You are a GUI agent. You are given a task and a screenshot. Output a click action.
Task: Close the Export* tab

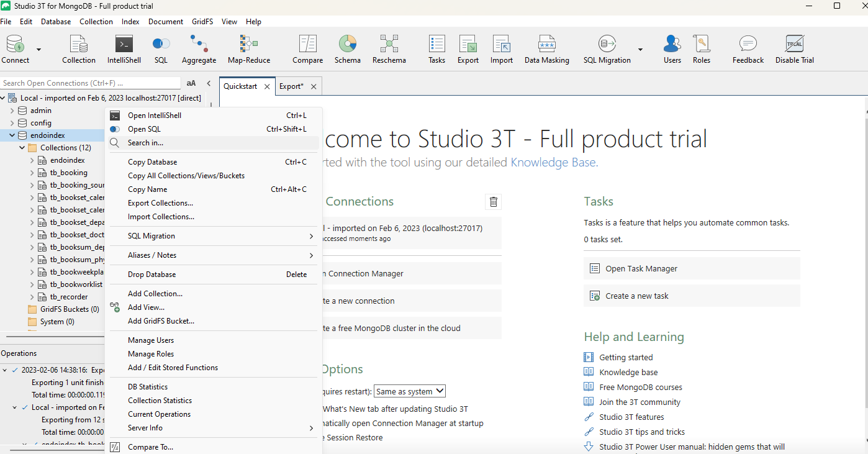tap(314, 87)
